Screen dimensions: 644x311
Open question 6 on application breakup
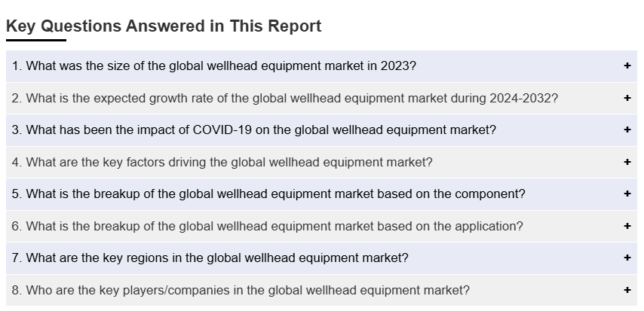pos(268,226)
